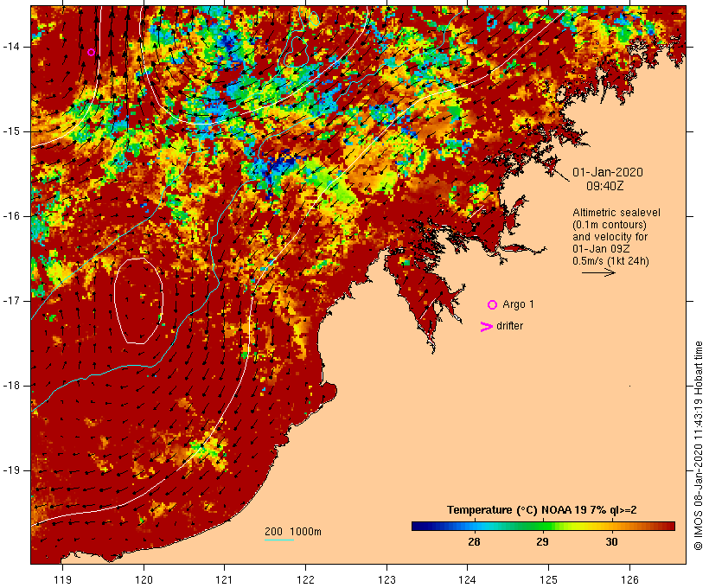Viewport: 709px width, 588px height.
Task: Click the longitude label 120
Action: (144, 580)
